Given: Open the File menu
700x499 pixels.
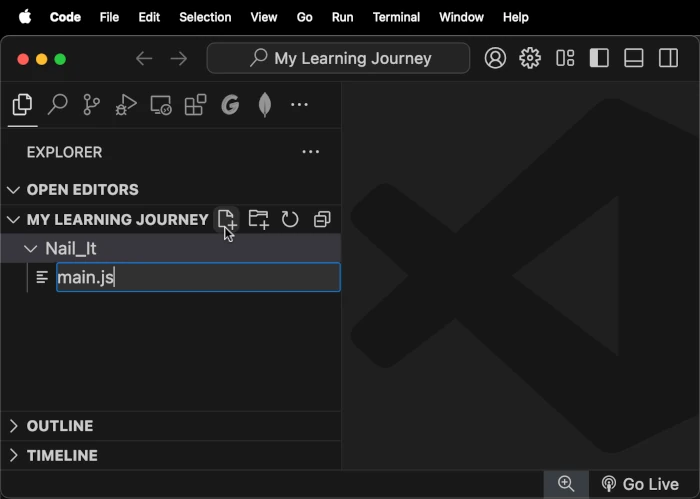Looking at the screenshot, I should pyautogui.click(x=109, y=17).
